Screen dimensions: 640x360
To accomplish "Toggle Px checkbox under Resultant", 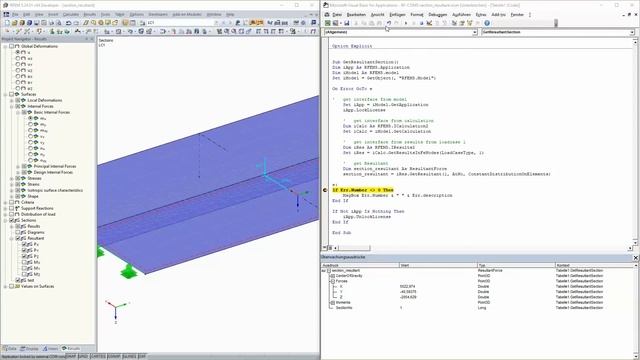I will [24, 244].
